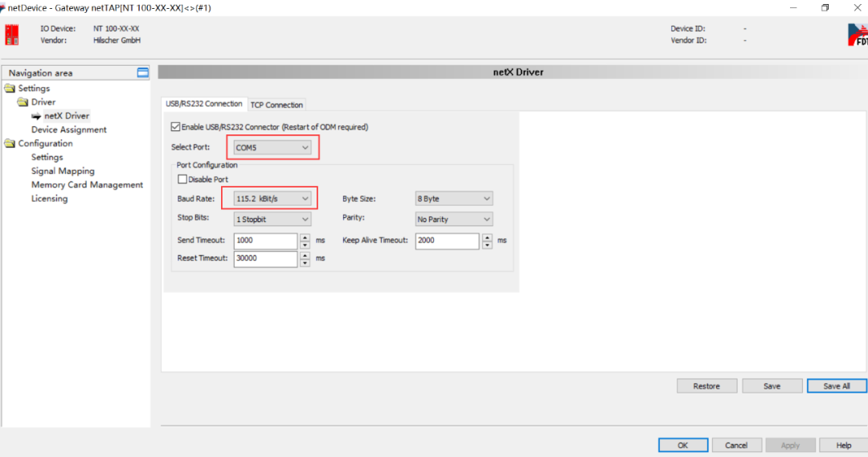Viewport: 868px width, 457px height.
Task: Click the Settings folder icon in tree
Action: [x=10, y=88]
